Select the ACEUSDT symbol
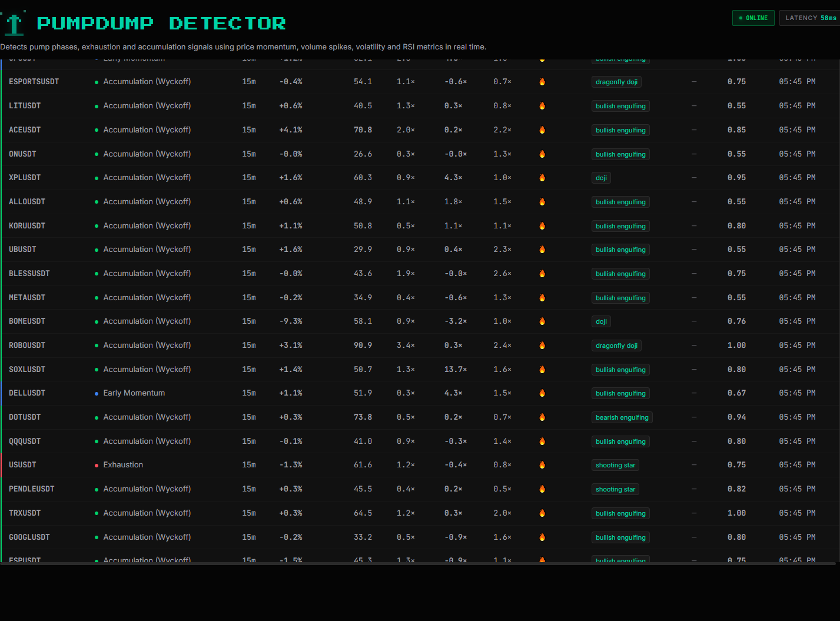The height and width of the screenshot is (621, 840). (25, 130)
